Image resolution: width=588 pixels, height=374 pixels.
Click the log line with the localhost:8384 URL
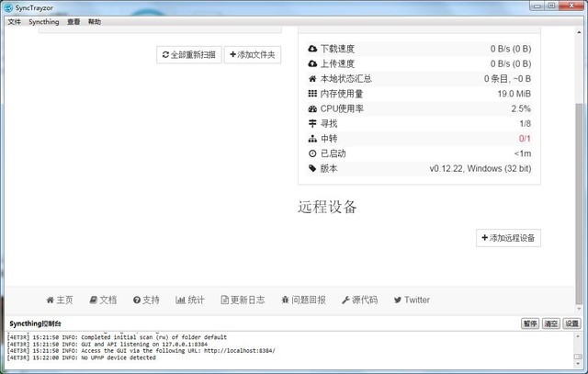141,351
